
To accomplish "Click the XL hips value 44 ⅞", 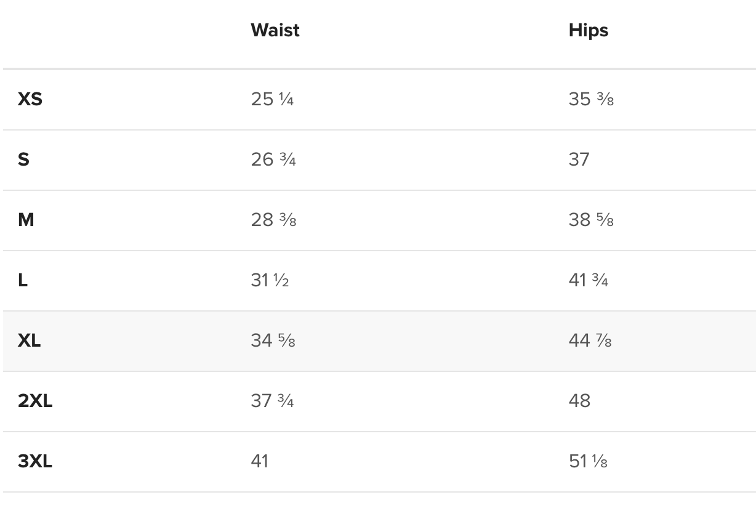I will pos(590,341).
